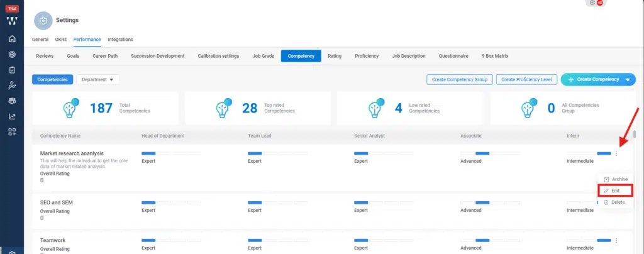Image resolution: width=644 pixels, height=254 pixels.
Task: Select Delete in the context menu
Action: coord(616,202)
